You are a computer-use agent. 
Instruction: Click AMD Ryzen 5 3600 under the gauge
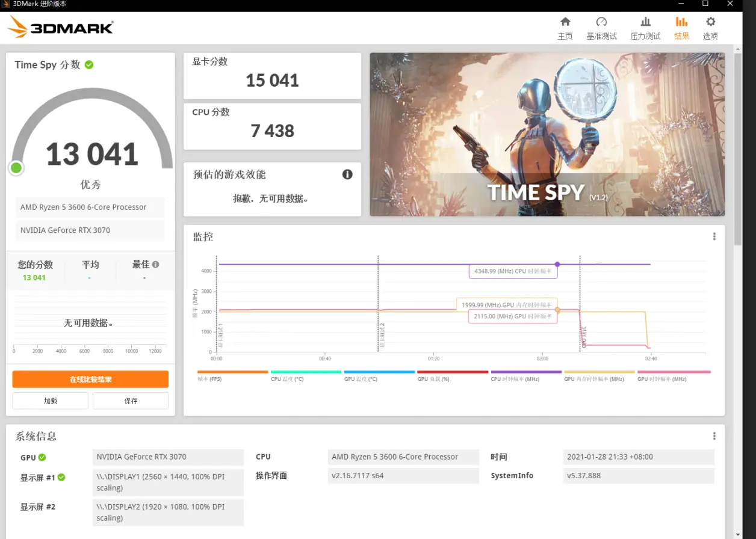click(90, 207)
